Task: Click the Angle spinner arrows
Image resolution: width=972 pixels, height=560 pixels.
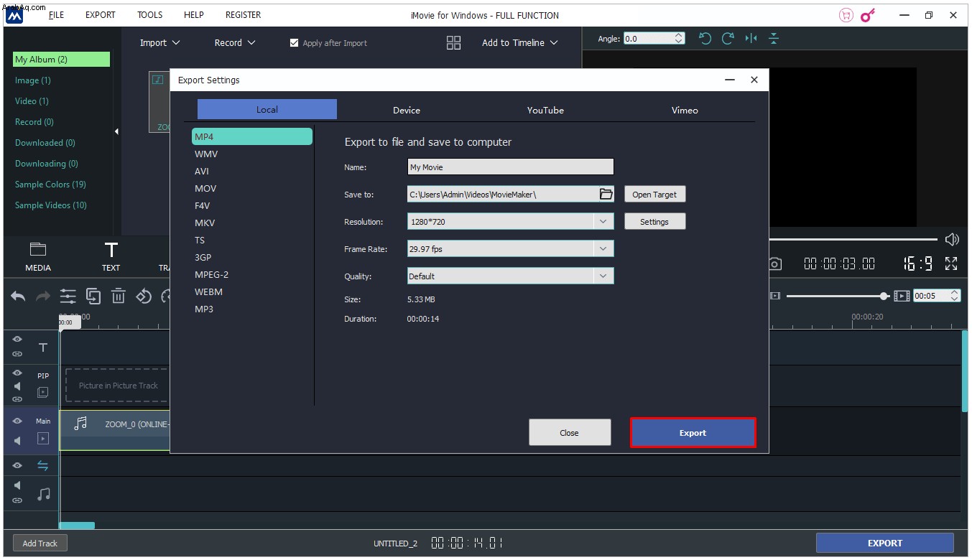Action: (680, 39)
